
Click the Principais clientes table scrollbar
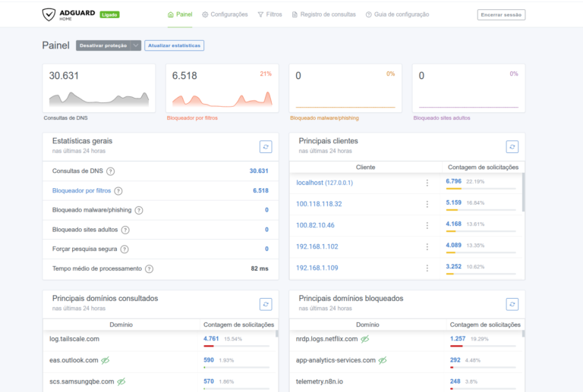[523, 193]
